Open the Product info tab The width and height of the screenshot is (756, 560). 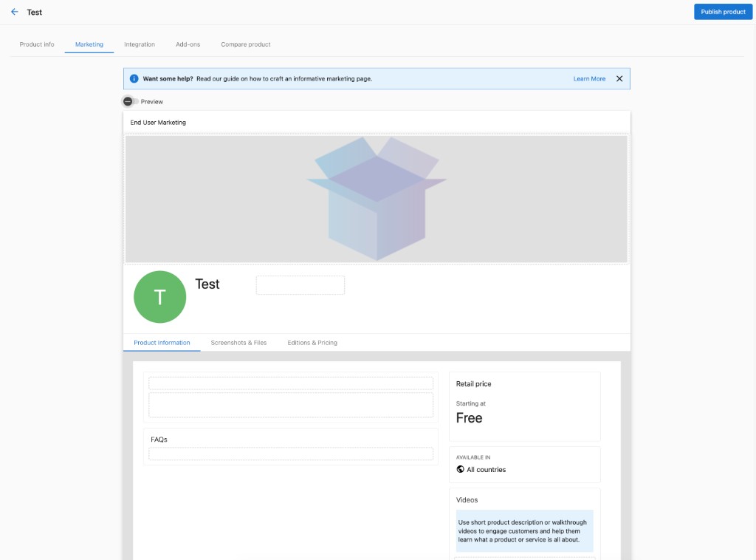tap(37, 44)
